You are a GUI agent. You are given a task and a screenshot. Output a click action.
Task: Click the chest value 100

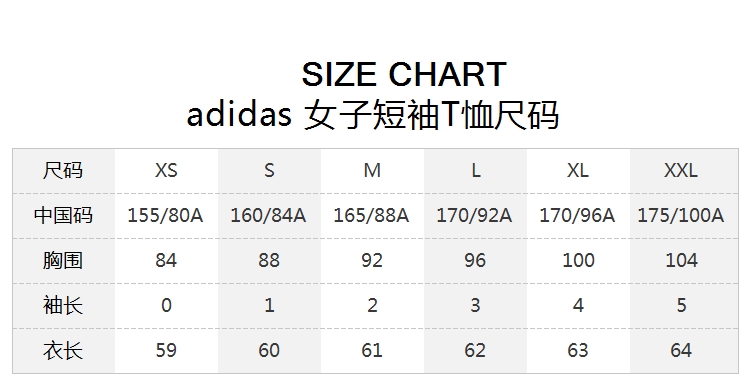click(578, 261)
